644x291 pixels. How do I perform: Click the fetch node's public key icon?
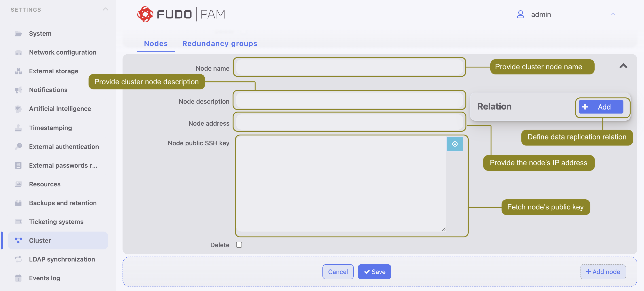pyautogui.click(x=455, y=144)
